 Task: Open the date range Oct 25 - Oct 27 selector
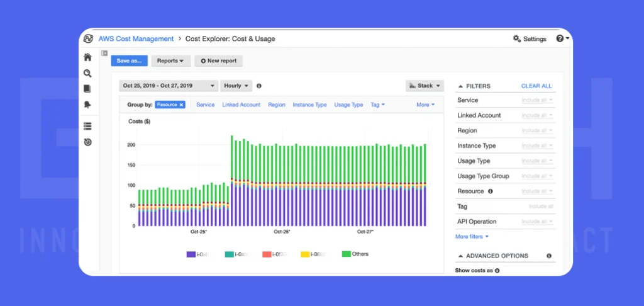169,86
